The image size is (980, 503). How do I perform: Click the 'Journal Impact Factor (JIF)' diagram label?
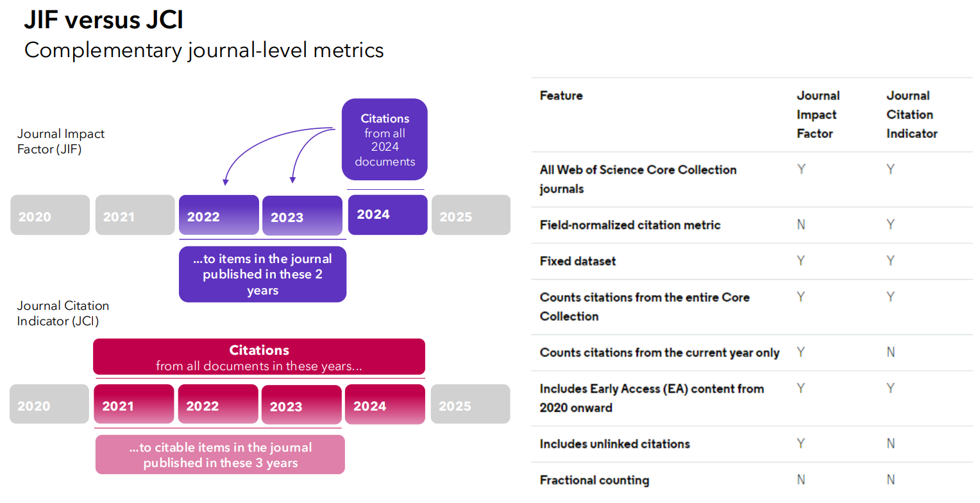coord(60,141)
